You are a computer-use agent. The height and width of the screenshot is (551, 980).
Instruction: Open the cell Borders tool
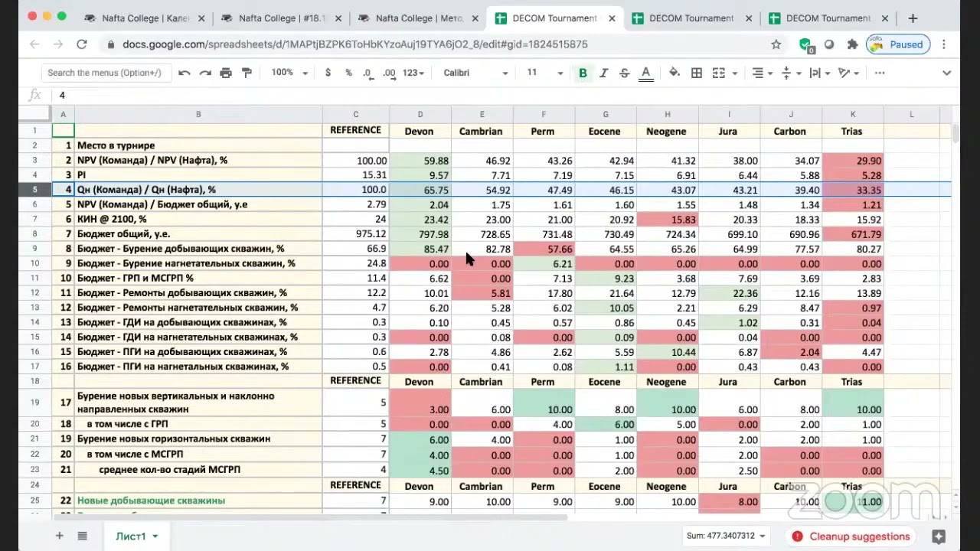(697, 73)
